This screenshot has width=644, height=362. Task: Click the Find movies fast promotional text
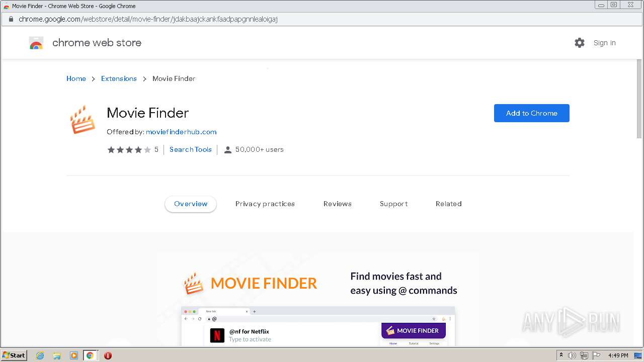pyautogui.click(x=404, y=284)
